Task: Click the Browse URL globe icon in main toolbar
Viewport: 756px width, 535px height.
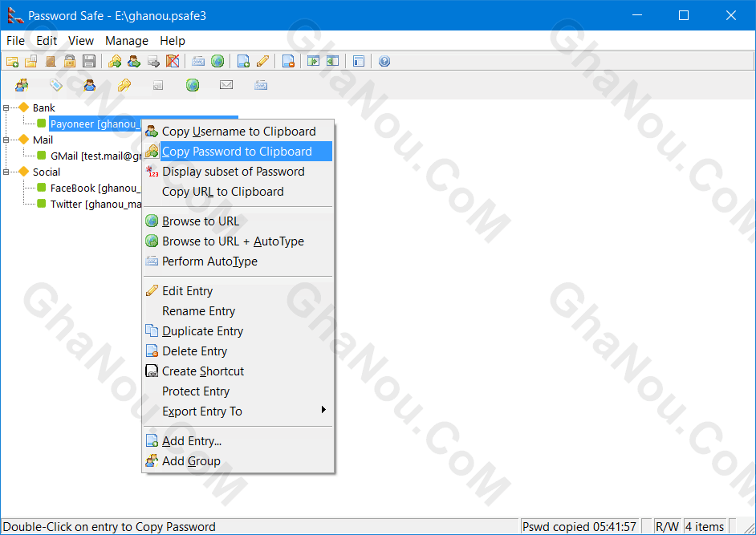Action: click(x=217, y=61)
